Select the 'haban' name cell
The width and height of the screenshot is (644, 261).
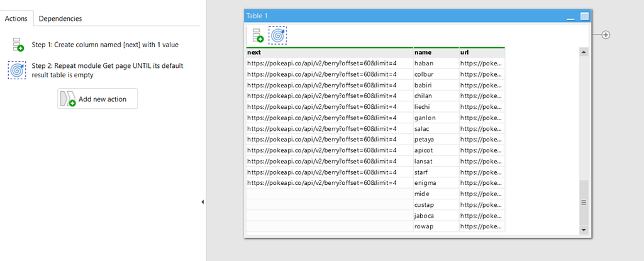coord(436,64)
